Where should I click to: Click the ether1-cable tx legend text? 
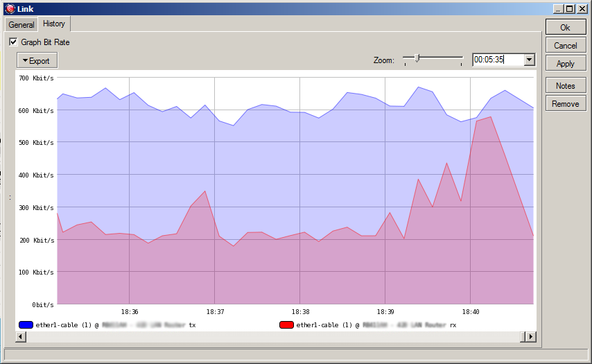pyautogui.click(x=116, y=324)
